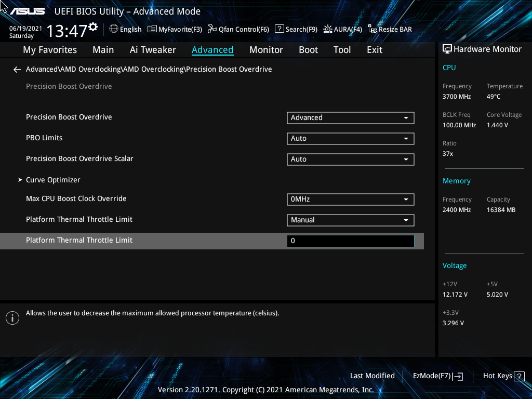Open the PBO Limits dropdown
This screenshot has width=532, height=399.
[x=350, y=139]
